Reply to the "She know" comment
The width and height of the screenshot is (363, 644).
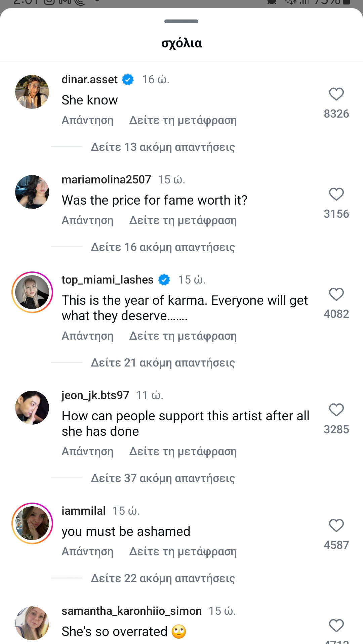click(x=87, y=120)
